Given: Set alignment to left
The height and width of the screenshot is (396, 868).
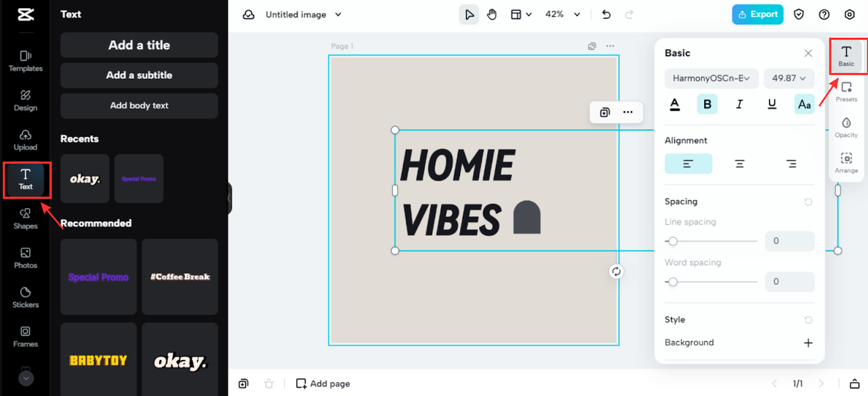Looking at the screenshot, I should [x=688, y=163].
